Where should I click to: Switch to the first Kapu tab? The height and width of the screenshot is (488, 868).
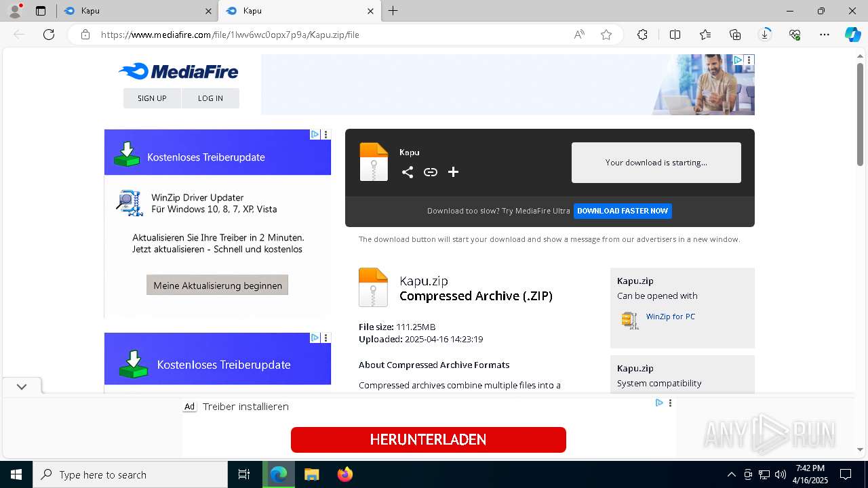[136, 11]
